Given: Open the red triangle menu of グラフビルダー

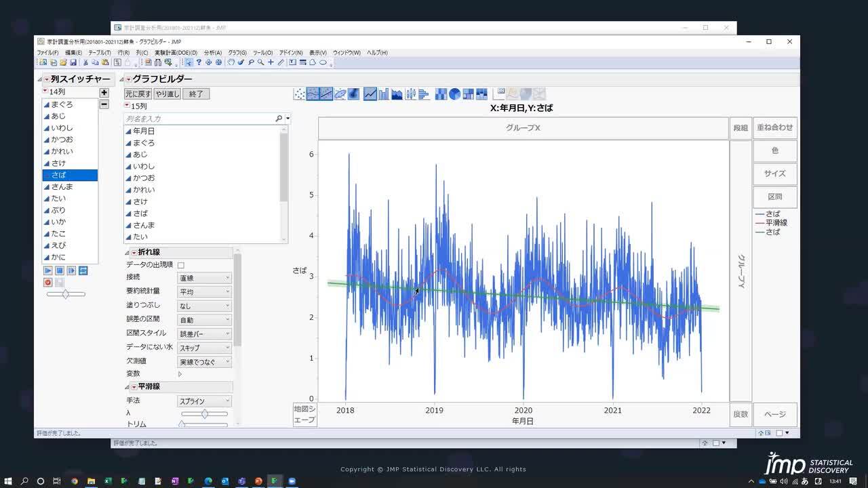Looking at the screenshot, I should (x=128, y=79).
